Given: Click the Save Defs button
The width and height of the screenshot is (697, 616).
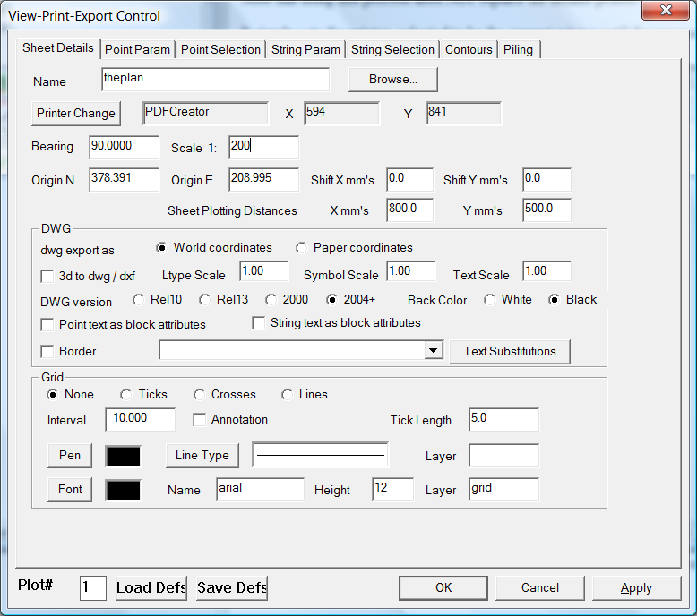Looking at the screenshot, I should 232,587.
